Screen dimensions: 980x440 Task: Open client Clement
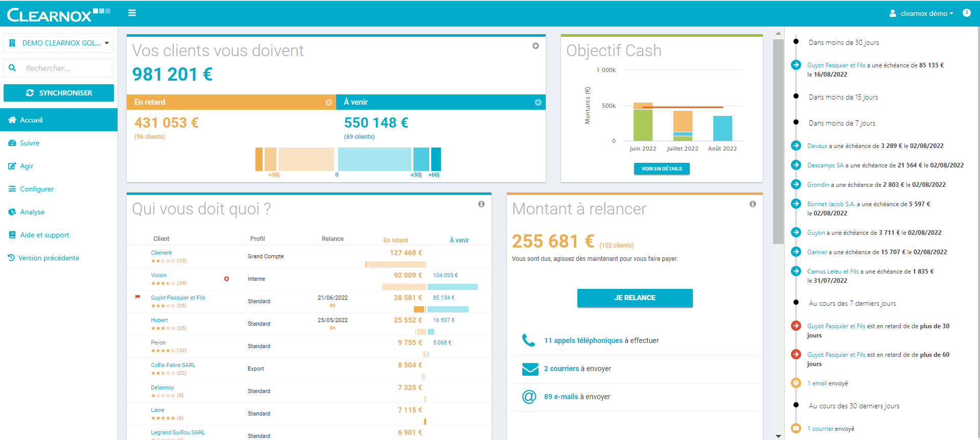point(161,253)
